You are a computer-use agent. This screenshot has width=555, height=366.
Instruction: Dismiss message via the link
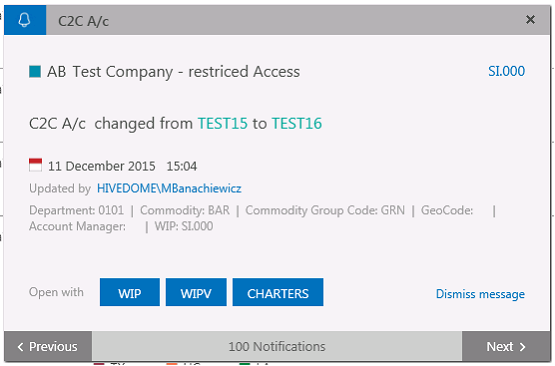(480, 294)
